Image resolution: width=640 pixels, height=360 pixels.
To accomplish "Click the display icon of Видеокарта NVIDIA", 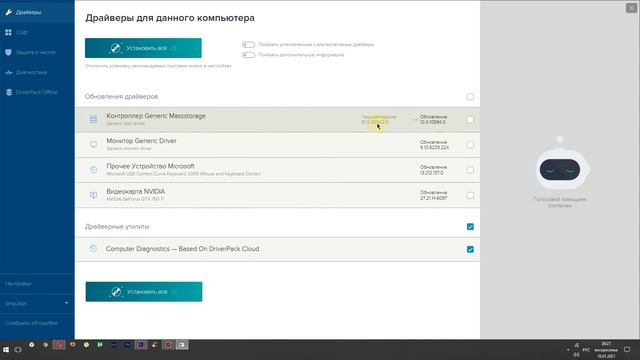I will [x=93, y=195].
